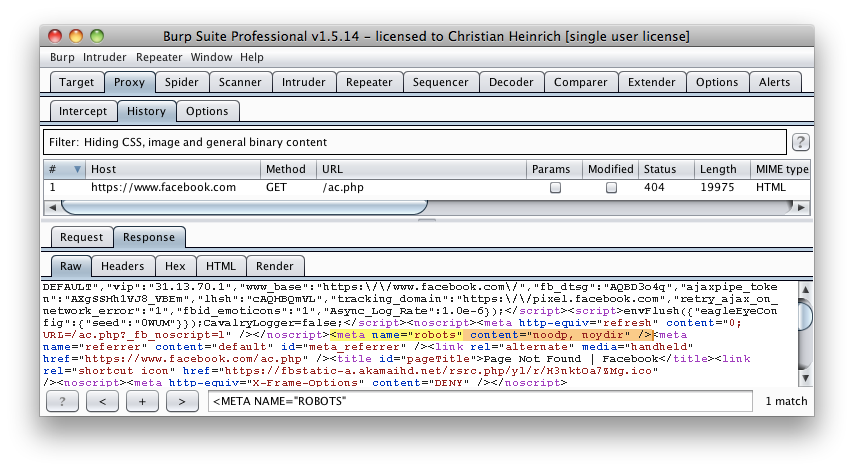Toggle the Params checkbox for request 1
This screenshot has width=854, height=471.
pyautogui.click(x=555, y=187)
